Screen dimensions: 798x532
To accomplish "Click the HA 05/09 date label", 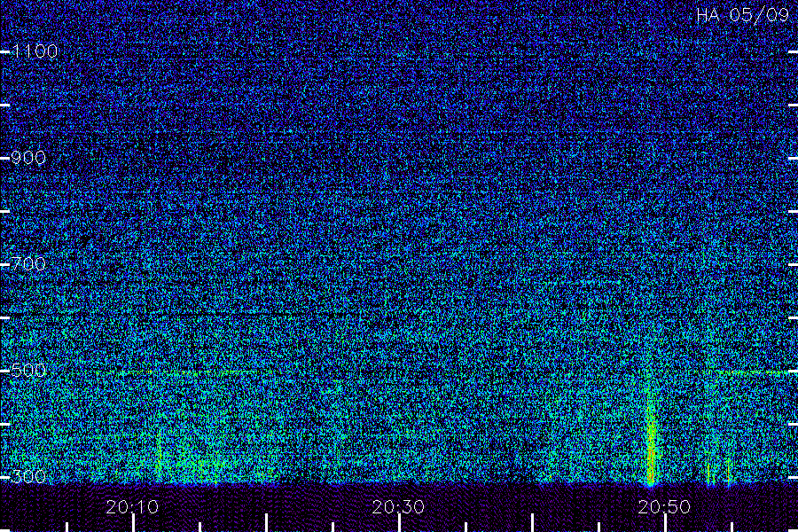I will (743, 15).
